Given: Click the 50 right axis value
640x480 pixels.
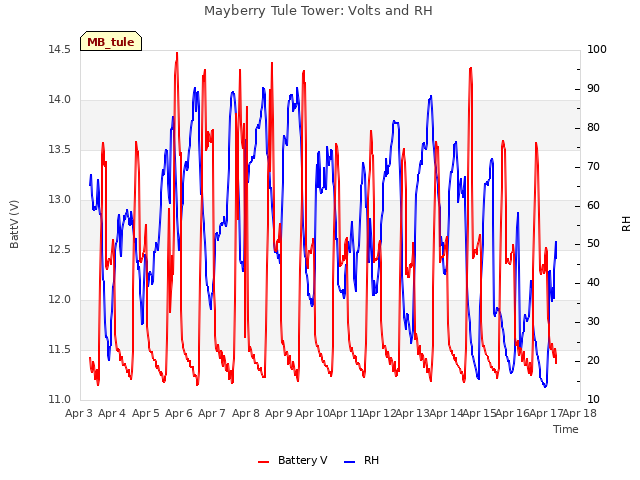Looking at the screenshot, I should 593,244.
